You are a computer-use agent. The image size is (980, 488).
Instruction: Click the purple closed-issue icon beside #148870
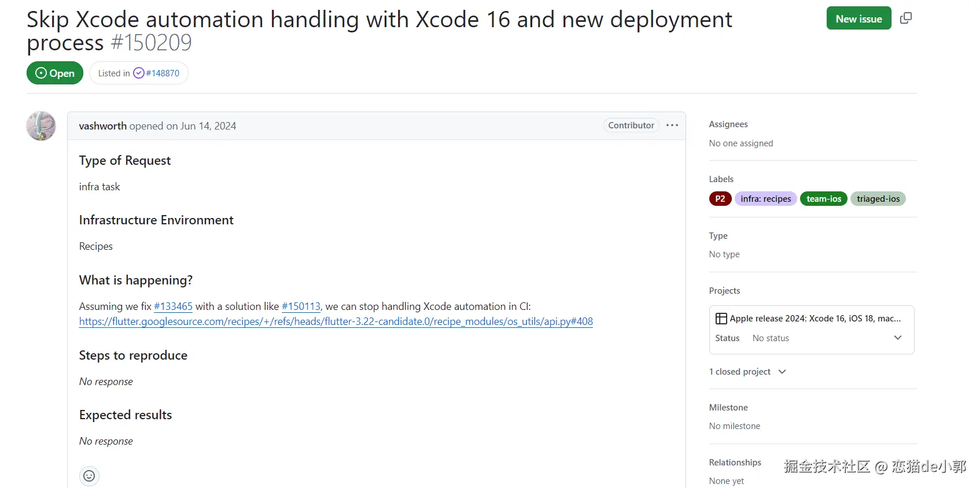pyautogui.click(x=139, y=73)
